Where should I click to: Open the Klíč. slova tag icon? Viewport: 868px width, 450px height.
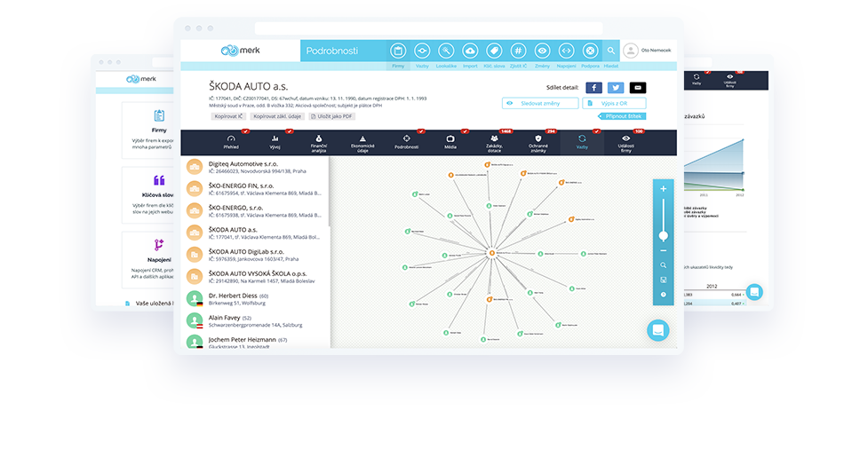click(x=494, y=51)
